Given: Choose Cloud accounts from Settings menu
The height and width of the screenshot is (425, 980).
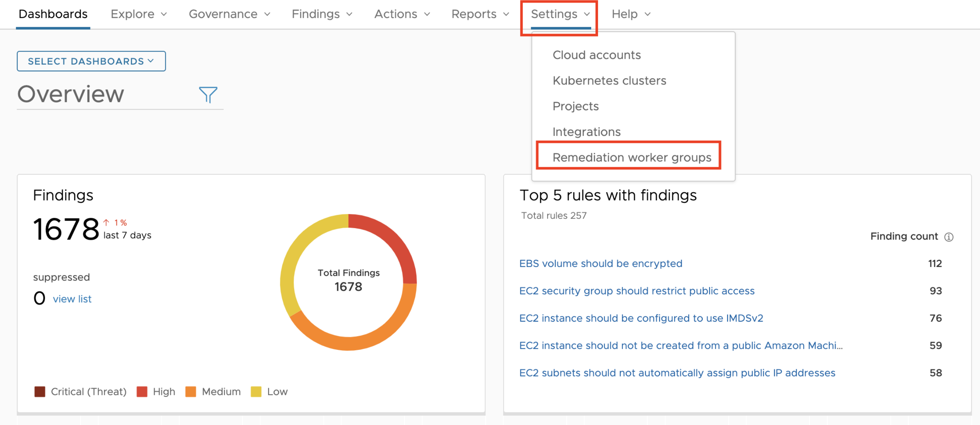Looking at the screenshot, I should (596, 55).
